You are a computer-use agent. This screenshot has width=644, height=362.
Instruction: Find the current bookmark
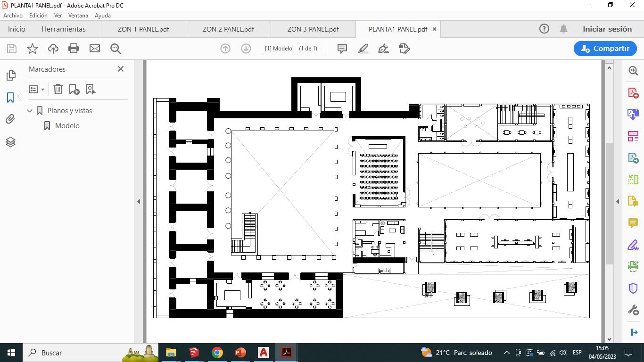pos(91,89)
